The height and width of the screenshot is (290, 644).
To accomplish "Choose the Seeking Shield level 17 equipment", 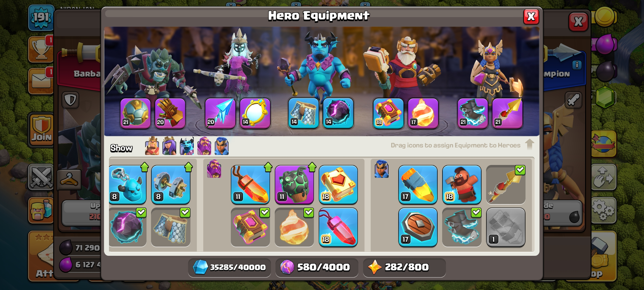I will [418, 227].
